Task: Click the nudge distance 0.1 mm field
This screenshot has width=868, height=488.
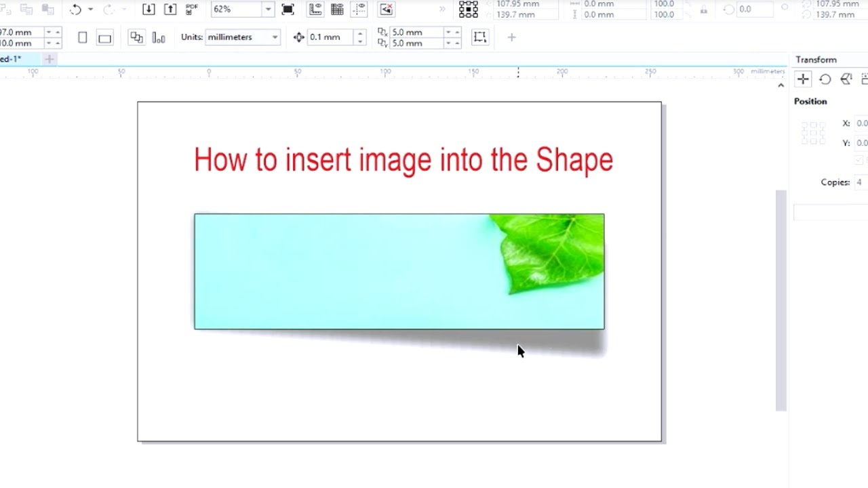Action: [331, 37]
